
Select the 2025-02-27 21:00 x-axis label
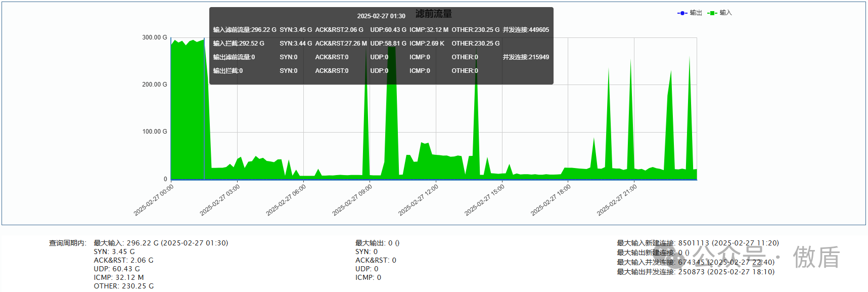pyautogui.click(x=617, y=200)
